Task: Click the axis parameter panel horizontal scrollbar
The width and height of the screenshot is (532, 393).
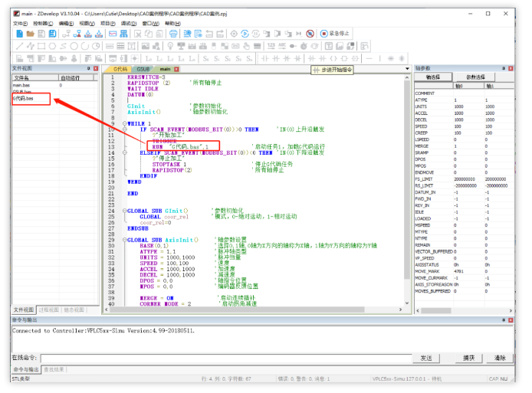Action: click(436, 310)
